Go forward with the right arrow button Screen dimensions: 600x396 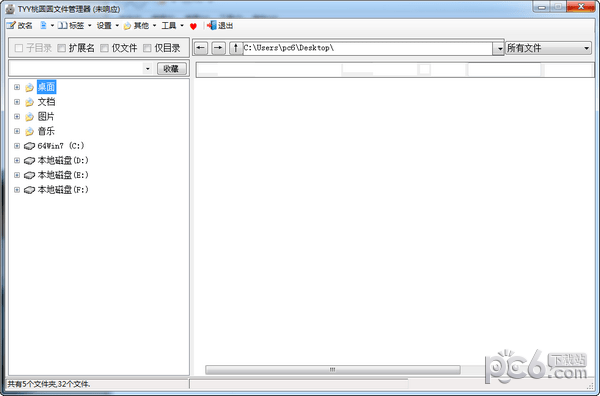(218, 48)
